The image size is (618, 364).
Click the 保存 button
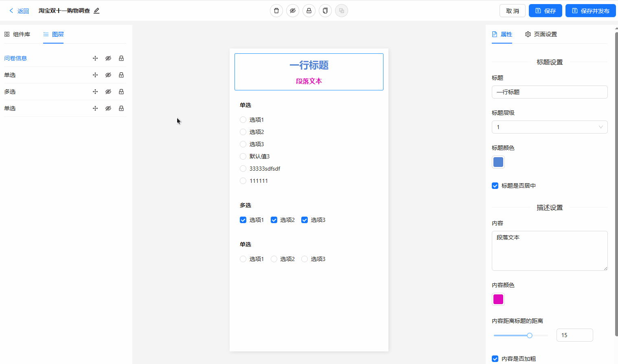(546, 11)
